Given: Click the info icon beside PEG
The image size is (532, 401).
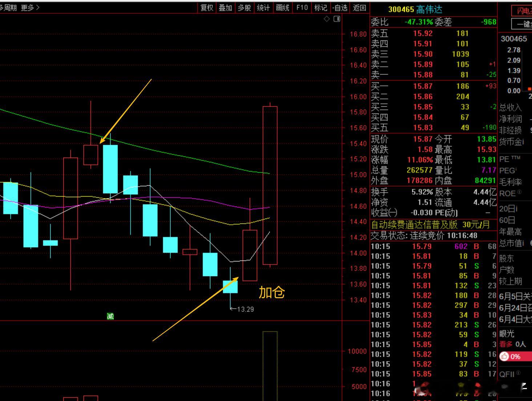Looking at the screenshot, I should 516,169.
